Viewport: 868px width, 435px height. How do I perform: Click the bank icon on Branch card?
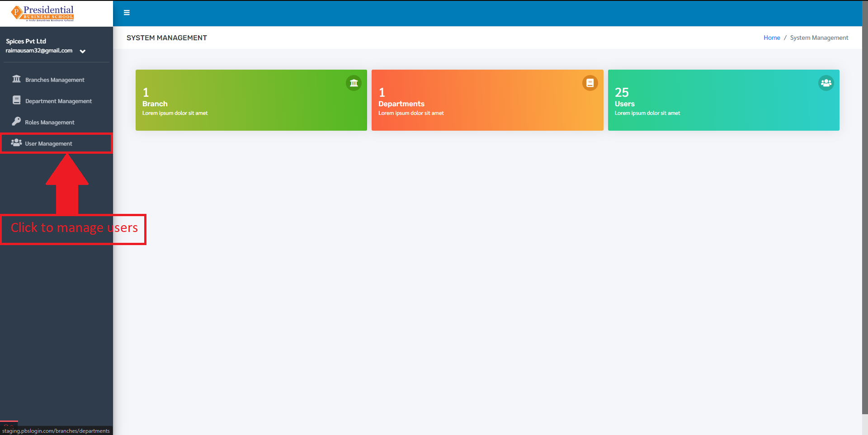(x=354, y=83)
